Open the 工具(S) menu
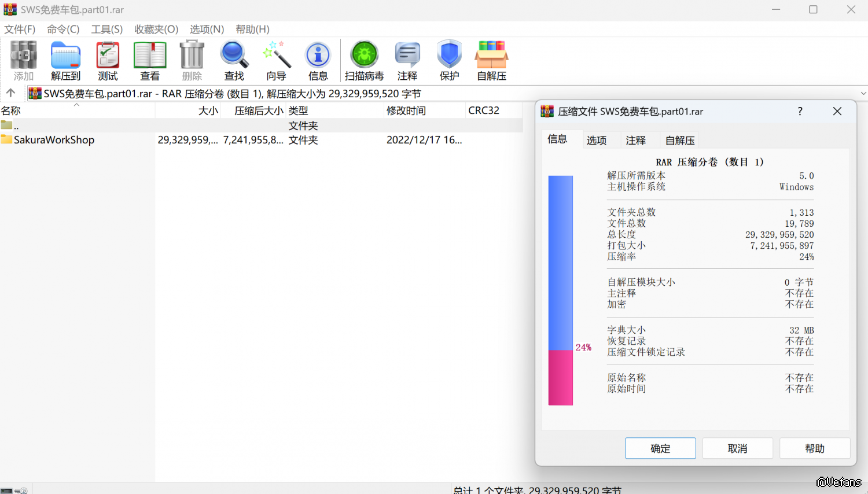This screenshot has width=868, height=494. 106,30
